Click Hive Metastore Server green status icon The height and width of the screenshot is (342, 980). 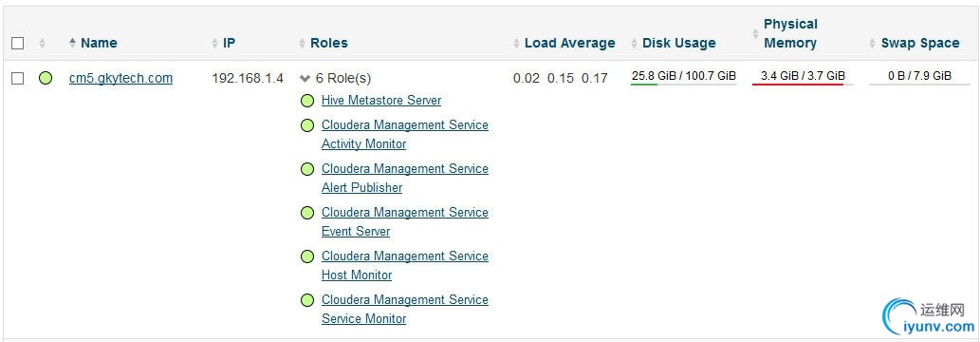click(x=306, y=101)
